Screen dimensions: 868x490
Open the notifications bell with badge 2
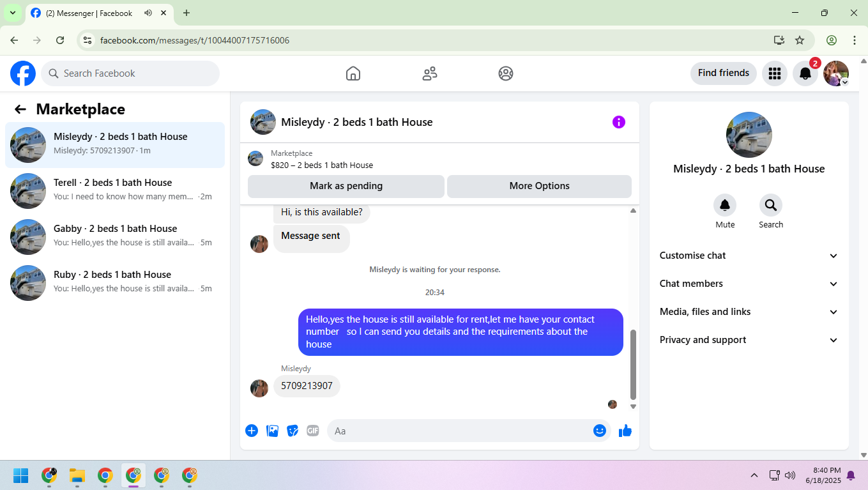click(805, 73)
